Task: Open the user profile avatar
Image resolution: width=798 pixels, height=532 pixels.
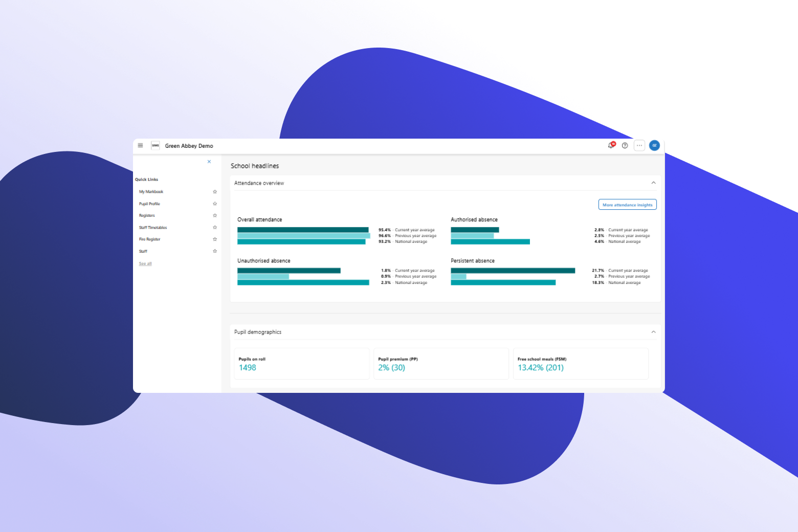Action: click(x=654, y=146)
